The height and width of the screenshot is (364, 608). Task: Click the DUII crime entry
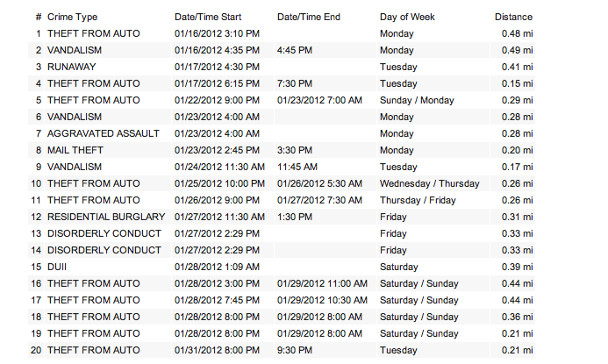point(58,267)
